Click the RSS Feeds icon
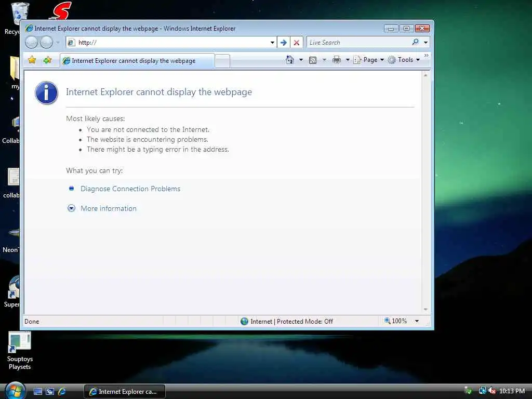The height and width of the screenshot is (399, 532). [313, 60]
